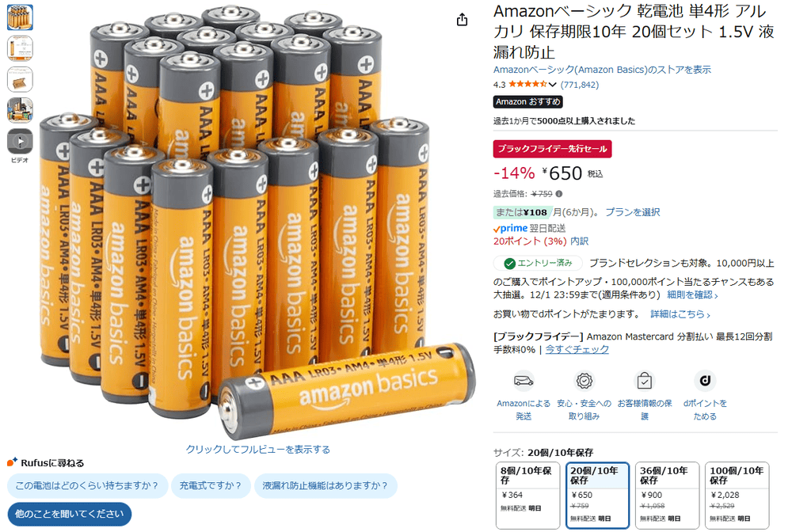Click the share icon above product image

462,20
